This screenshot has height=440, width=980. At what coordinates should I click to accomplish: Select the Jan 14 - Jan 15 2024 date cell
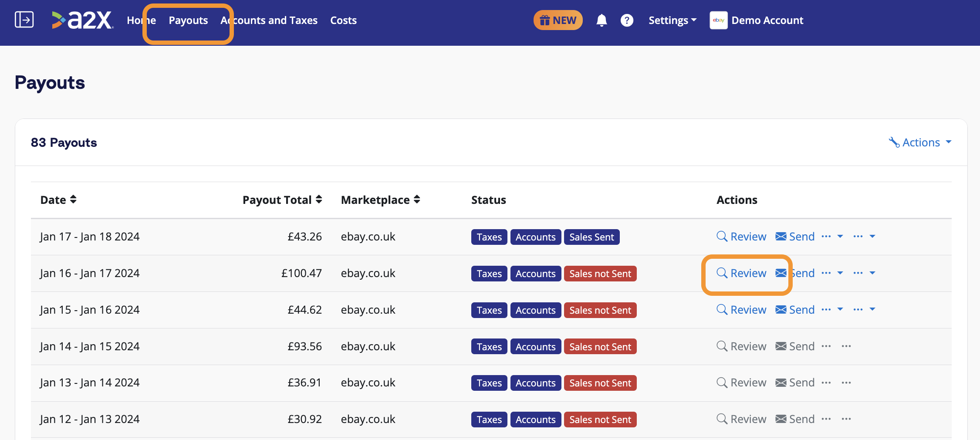[90, 346]
